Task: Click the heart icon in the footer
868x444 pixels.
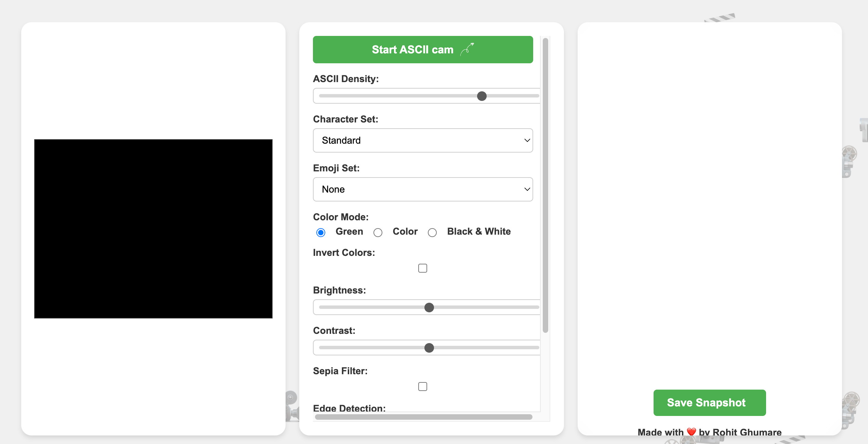Action: [691, 432]
